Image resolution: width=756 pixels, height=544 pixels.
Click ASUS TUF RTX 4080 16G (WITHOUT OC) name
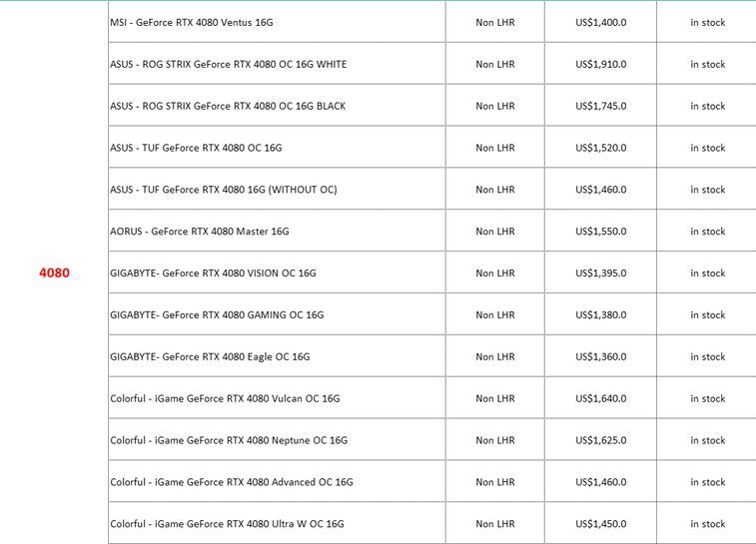[x=224, y=190]
